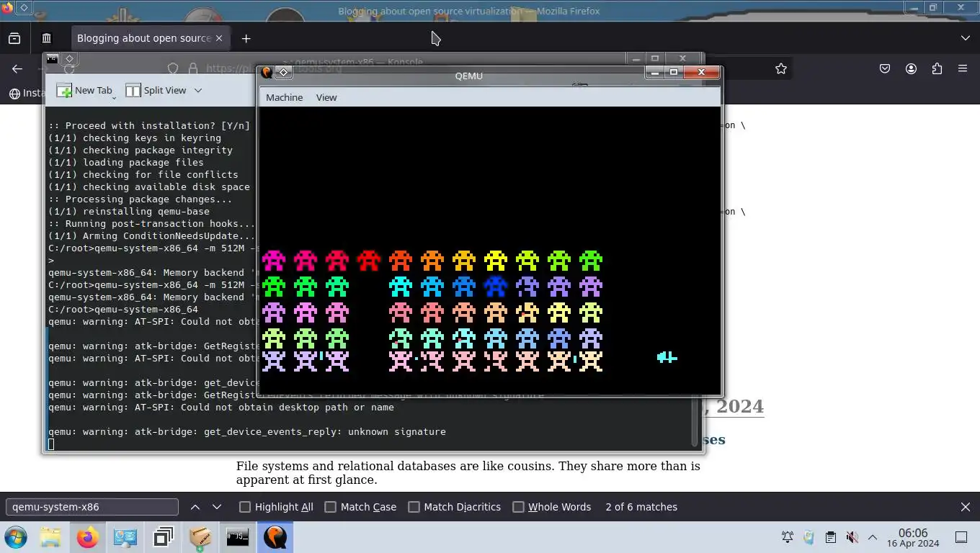Open the clipboard tray icon
Image resolution: width=980 pixels, height=553 pixels.
[x=830, y=537]
